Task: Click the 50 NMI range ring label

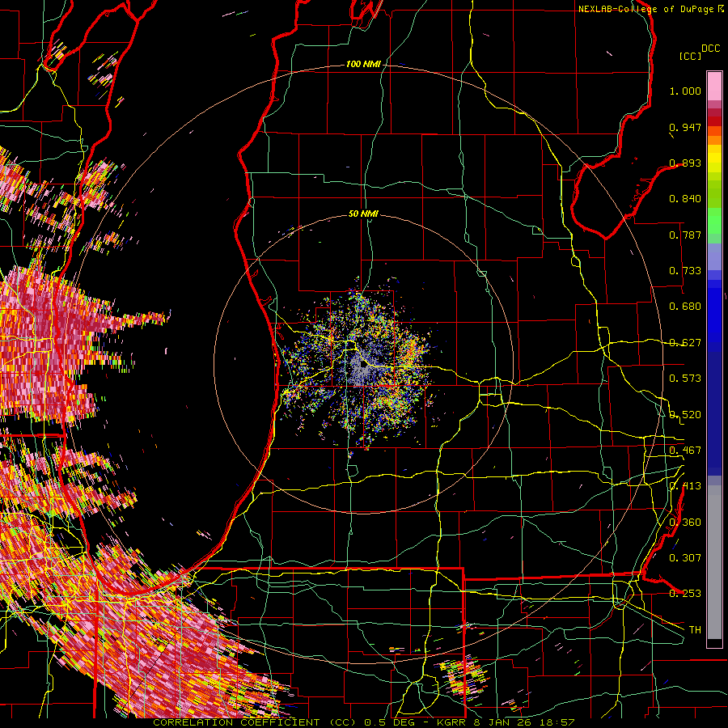Action: [363, 214]
